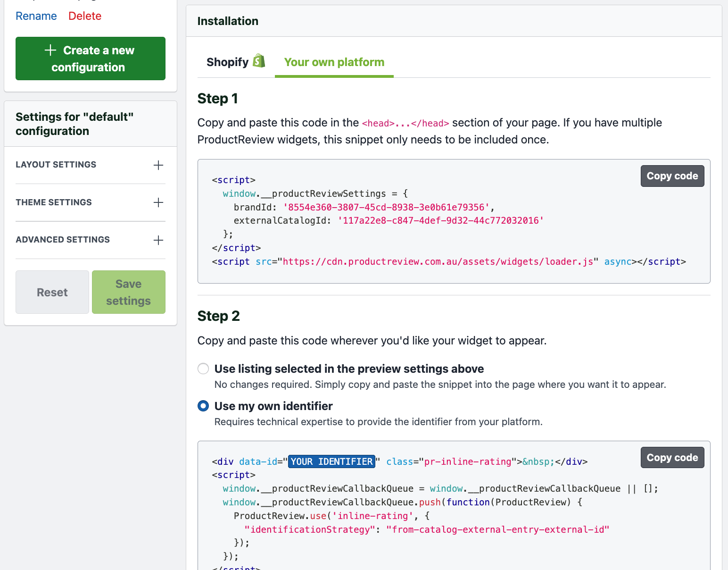
Task: Copy code for Step 2 snippet
Action: tap(672, 458)
